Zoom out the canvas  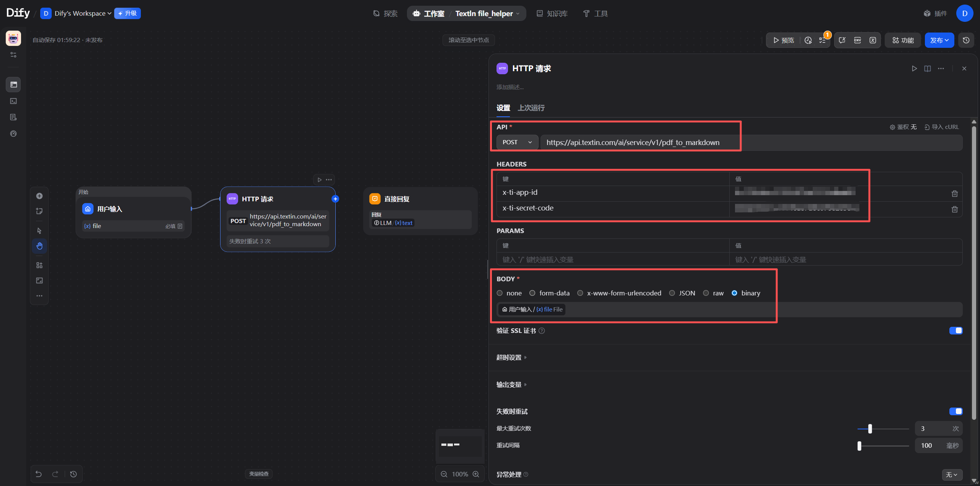pos(444,474)
